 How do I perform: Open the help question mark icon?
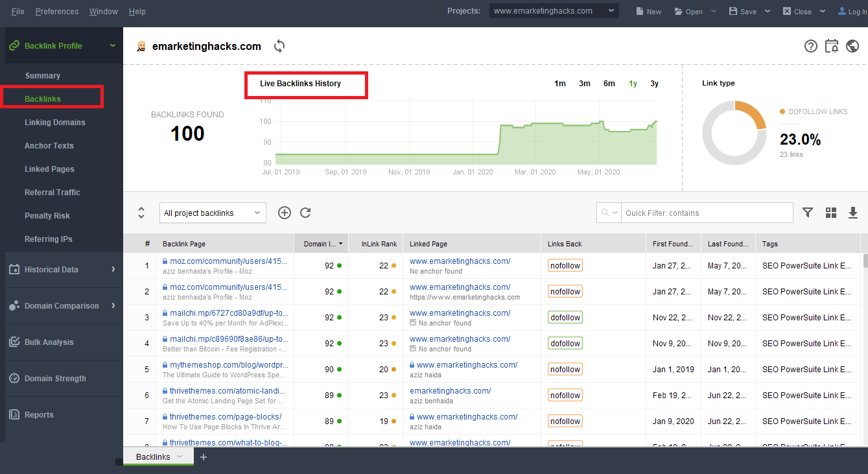[811, 46]
